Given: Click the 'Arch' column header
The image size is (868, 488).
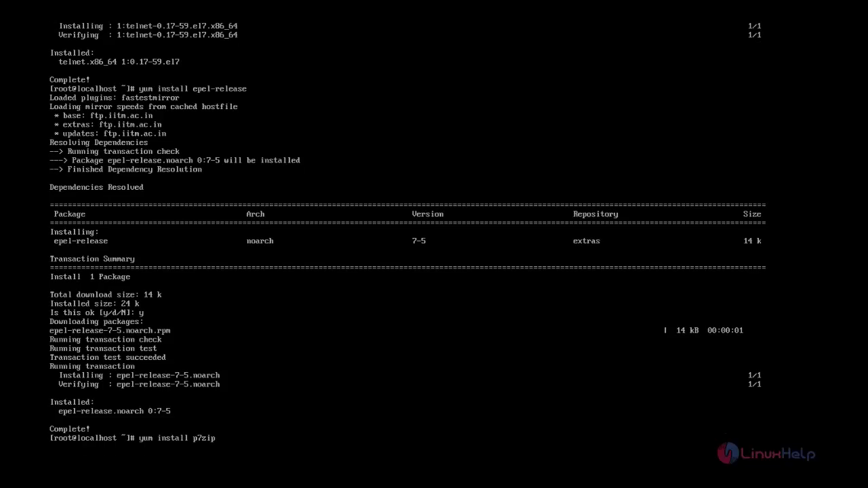Looking at the screenshot, I should pos(256,214).
